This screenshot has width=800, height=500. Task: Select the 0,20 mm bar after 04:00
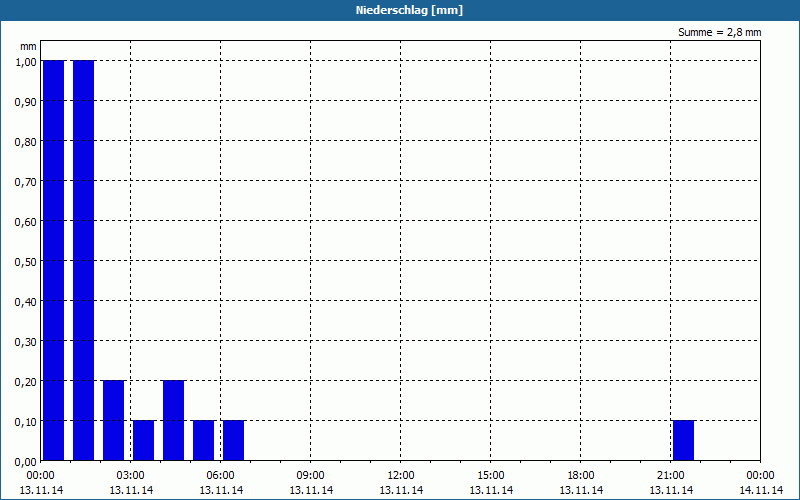[x=173, y=420]
